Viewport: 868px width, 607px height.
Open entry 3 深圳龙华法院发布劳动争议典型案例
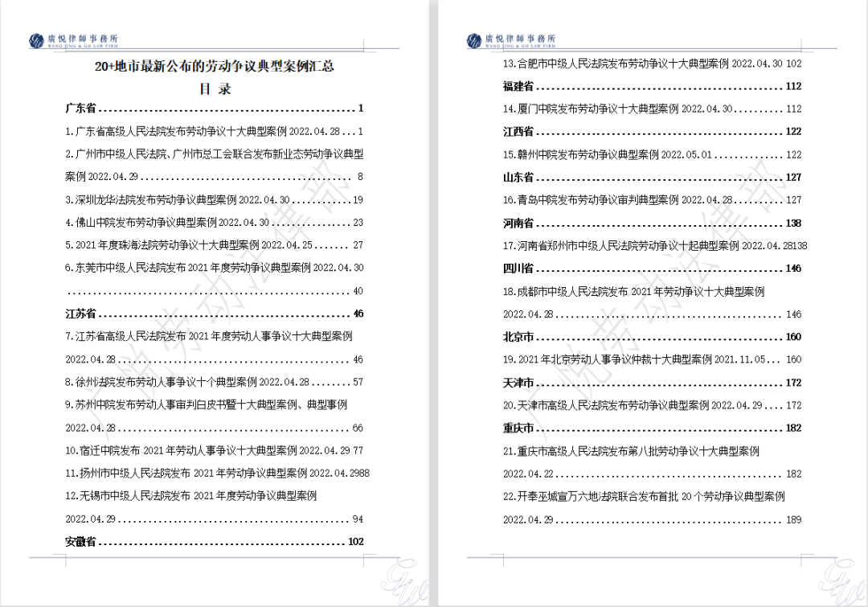click(x=215, y=199)
